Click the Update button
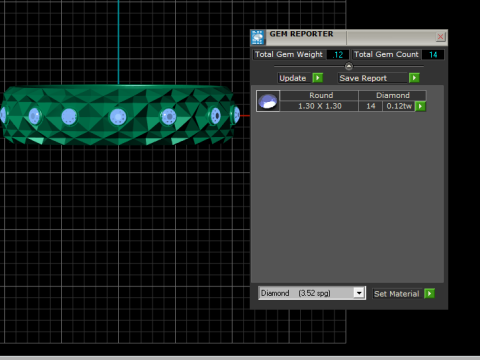Image resolution: width=480 pixels, height=360 pixels. click(x=294, y=78)
